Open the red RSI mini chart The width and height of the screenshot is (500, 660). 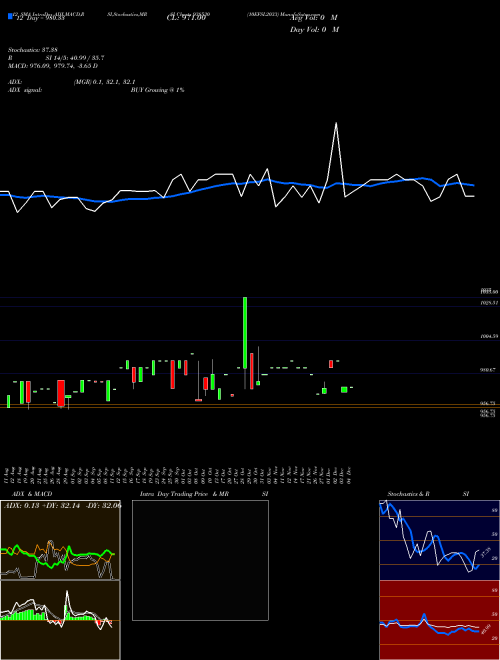tap(439, 620)
